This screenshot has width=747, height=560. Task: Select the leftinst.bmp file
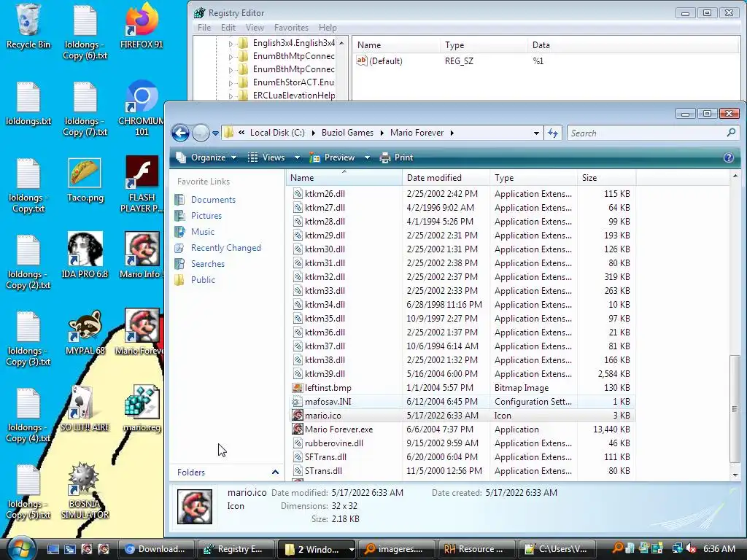(x=328, y=388)
